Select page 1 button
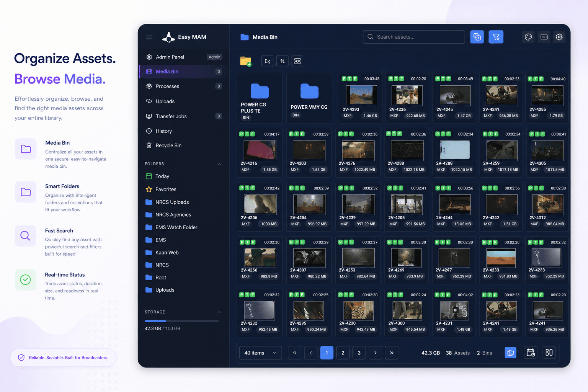Image resolution: width=588 pixels, height=392 pixels. 327,353
